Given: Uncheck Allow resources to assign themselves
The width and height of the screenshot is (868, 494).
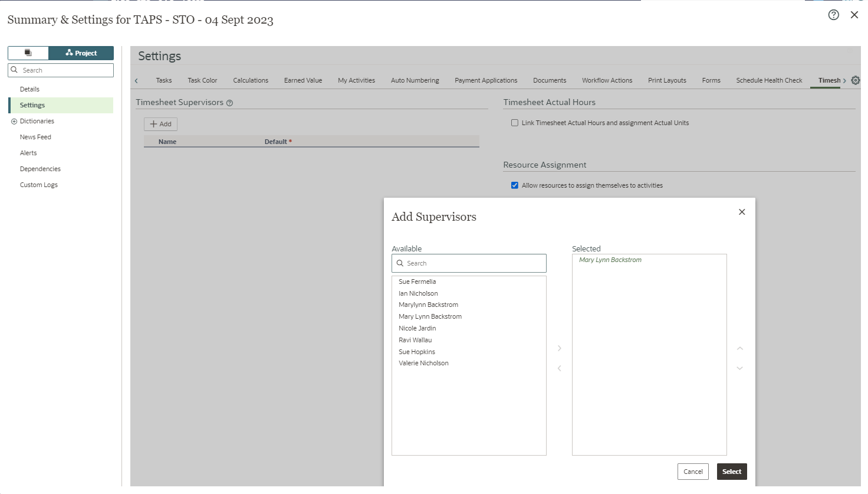Looking at the screenshot, I should click(x=515, y=185).
